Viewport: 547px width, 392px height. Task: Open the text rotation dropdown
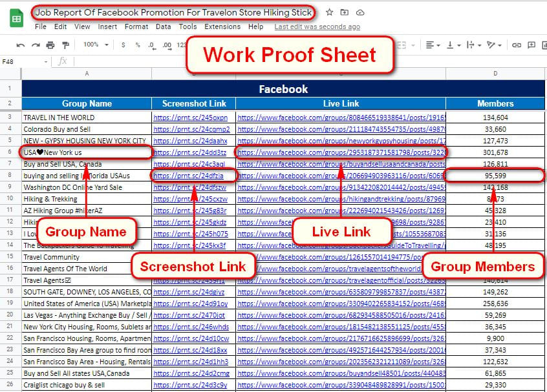point(495,45)
